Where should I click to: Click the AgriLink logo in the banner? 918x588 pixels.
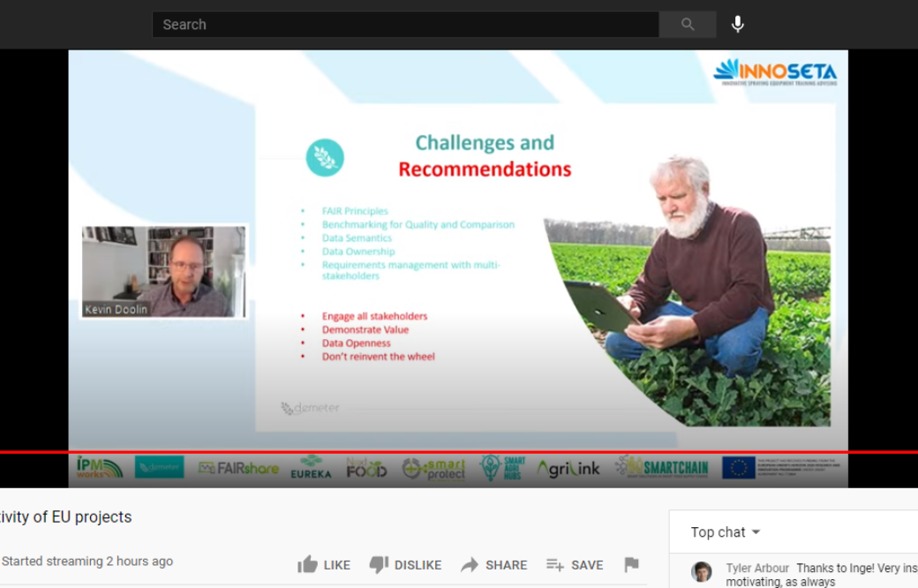pos(568,469)
